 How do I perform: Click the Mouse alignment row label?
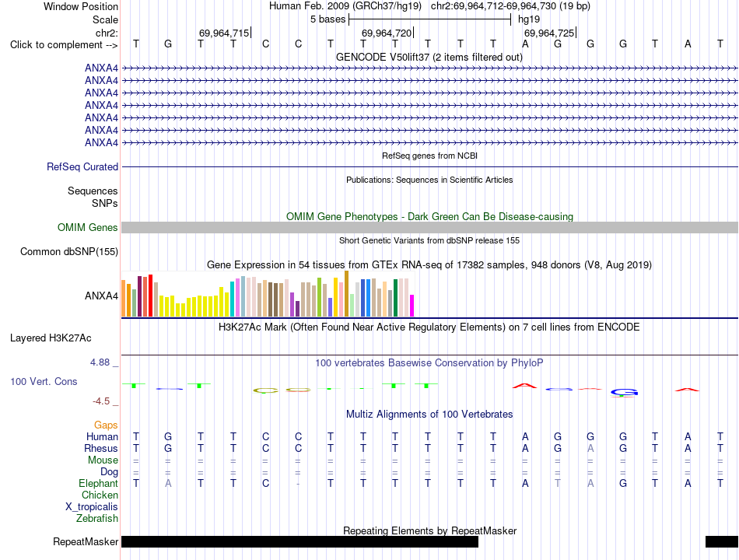[103, 460]
